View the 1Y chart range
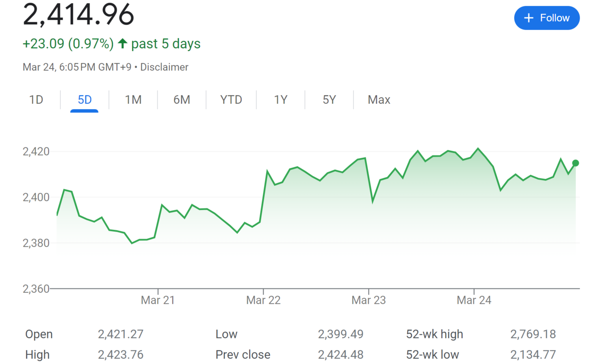591x364 pixels. pos(280,100)
